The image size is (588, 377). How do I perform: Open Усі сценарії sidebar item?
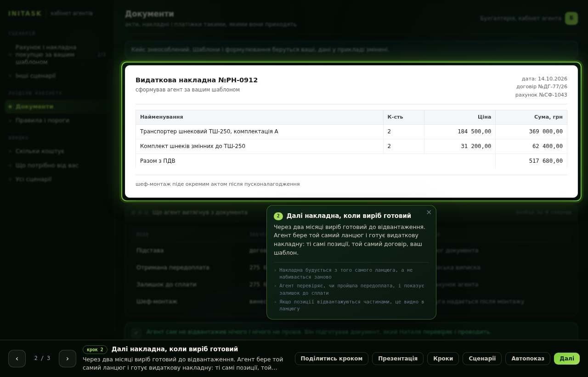[57, 179]
